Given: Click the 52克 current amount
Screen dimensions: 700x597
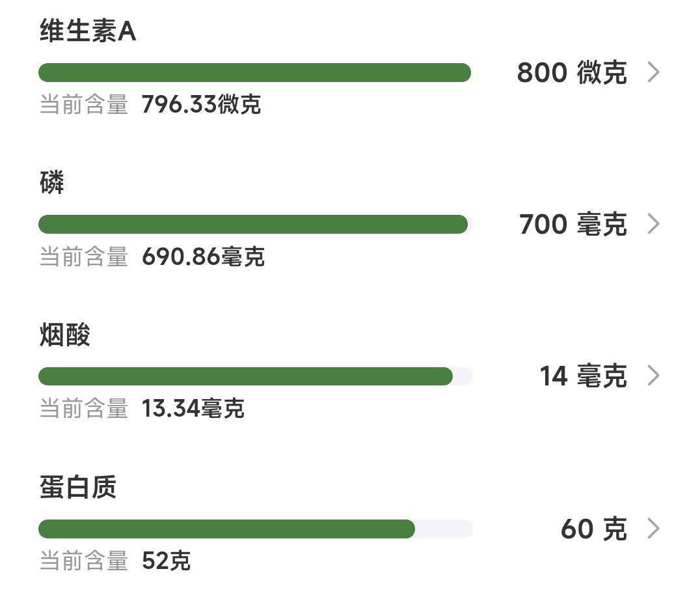Looking at the screenshot, I should (x=166, y=561).
